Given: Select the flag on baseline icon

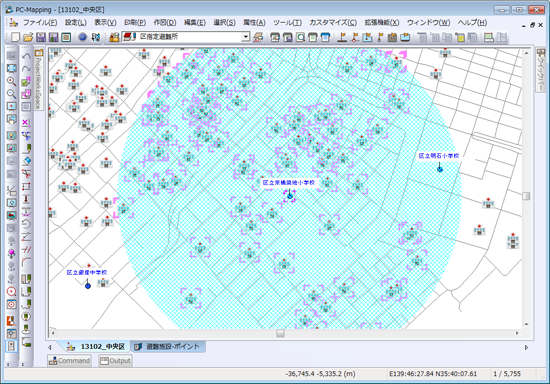Looking at the screenshot, I should coord(342,37).
